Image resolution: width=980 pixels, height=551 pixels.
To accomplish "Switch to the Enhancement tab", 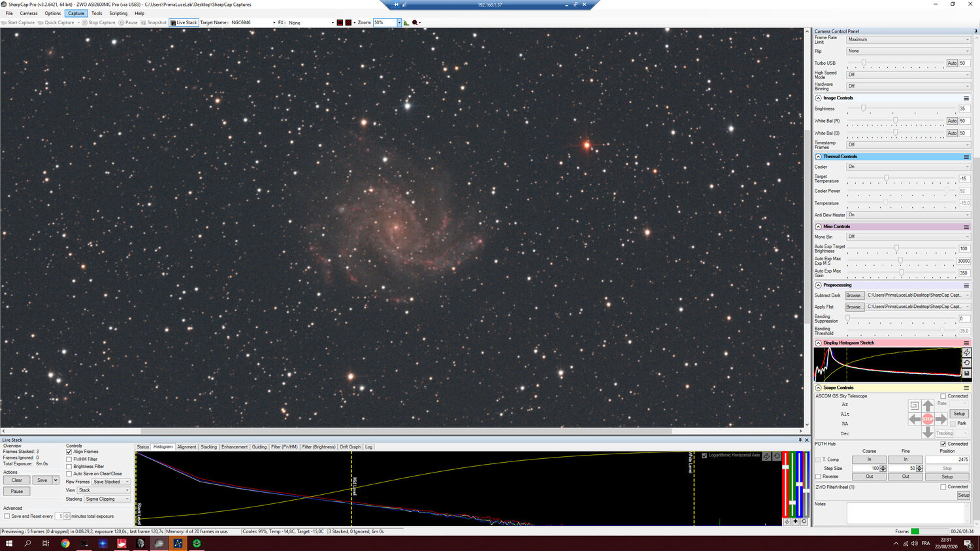I will [235, 447].
